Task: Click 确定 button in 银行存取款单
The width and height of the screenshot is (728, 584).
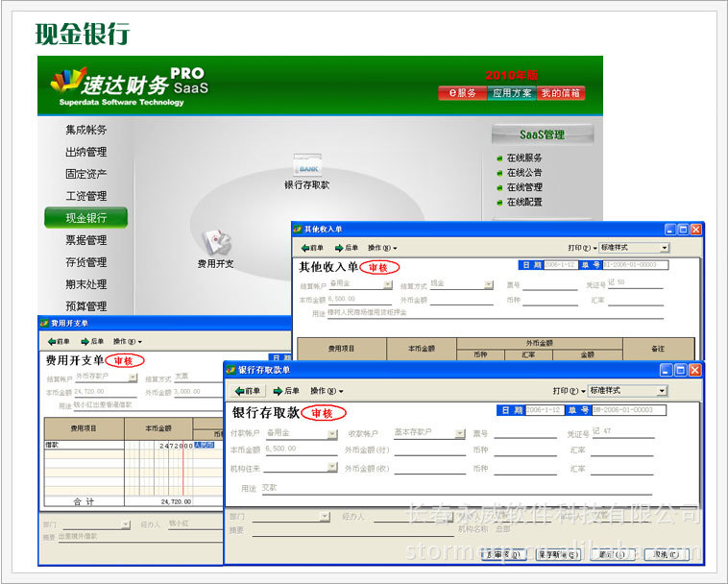Action: coord(613,554)
